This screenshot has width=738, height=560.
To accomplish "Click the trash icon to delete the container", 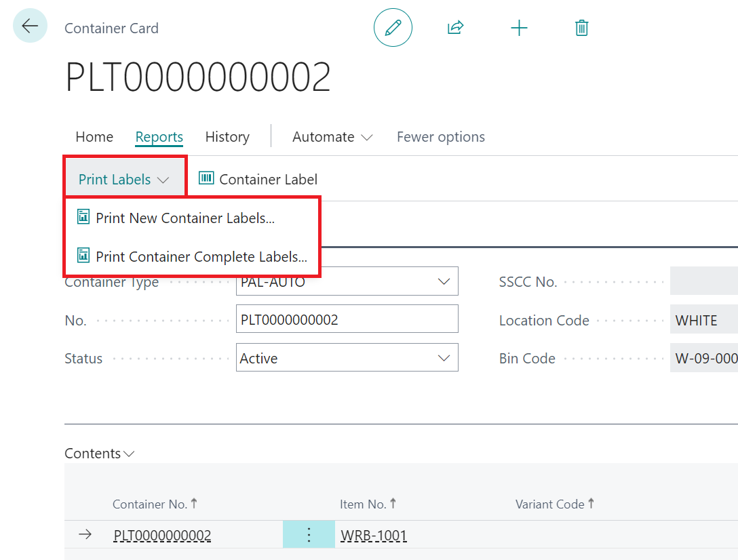I will (581, 27).
